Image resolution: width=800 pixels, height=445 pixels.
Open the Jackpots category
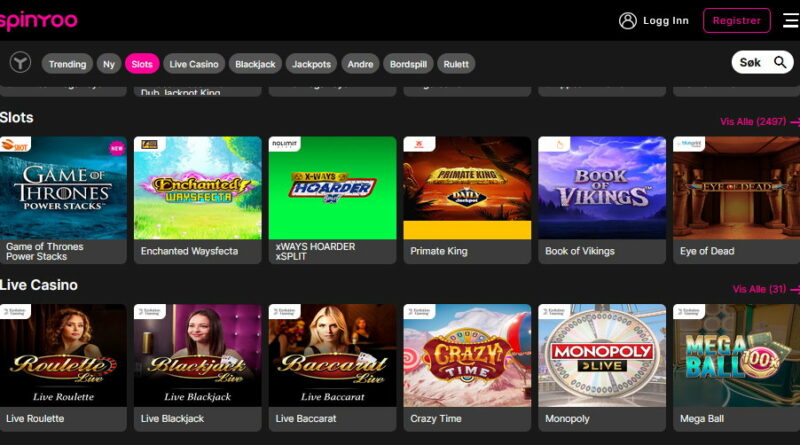(x=311, y=64)
